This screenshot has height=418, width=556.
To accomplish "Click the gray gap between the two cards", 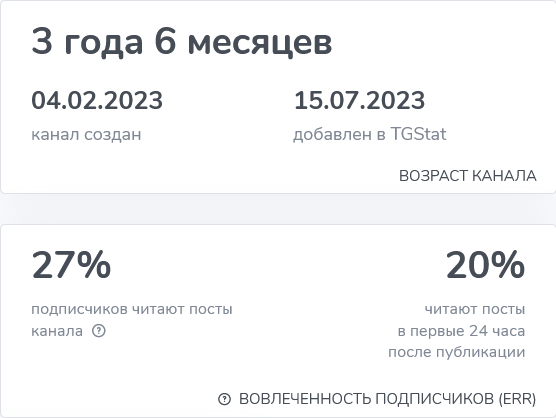I will pos(278,209).
